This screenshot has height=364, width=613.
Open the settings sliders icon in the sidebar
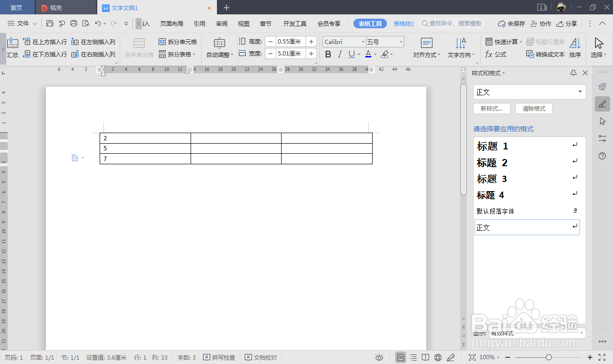point(602,138)
